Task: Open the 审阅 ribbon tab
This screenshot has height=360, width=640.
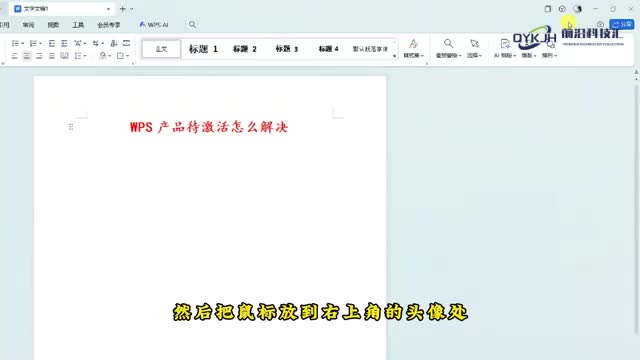Action: click(28, 25)
